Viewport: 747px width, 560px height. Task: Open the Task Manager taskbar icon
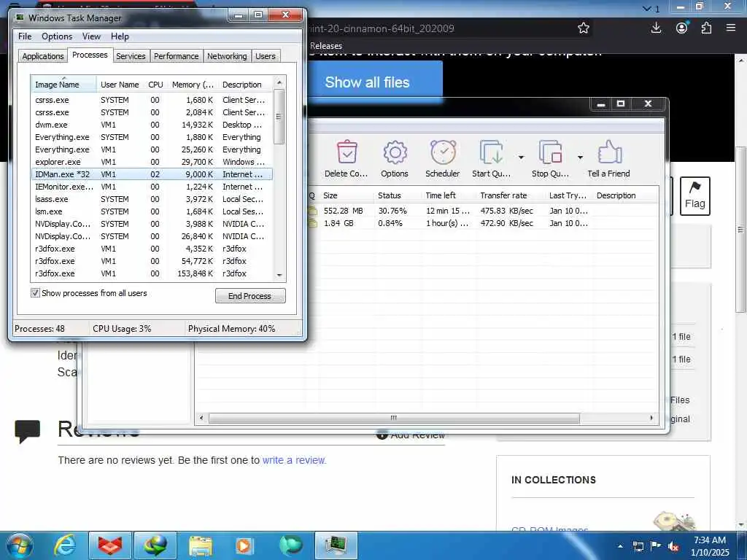336,545
